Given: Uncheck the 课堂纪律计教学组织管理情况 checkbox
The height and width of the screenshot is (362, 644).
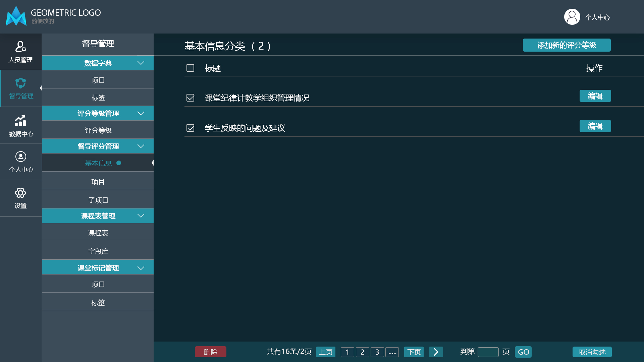Looking at the screenshot, I should click(x=190, y=98).
